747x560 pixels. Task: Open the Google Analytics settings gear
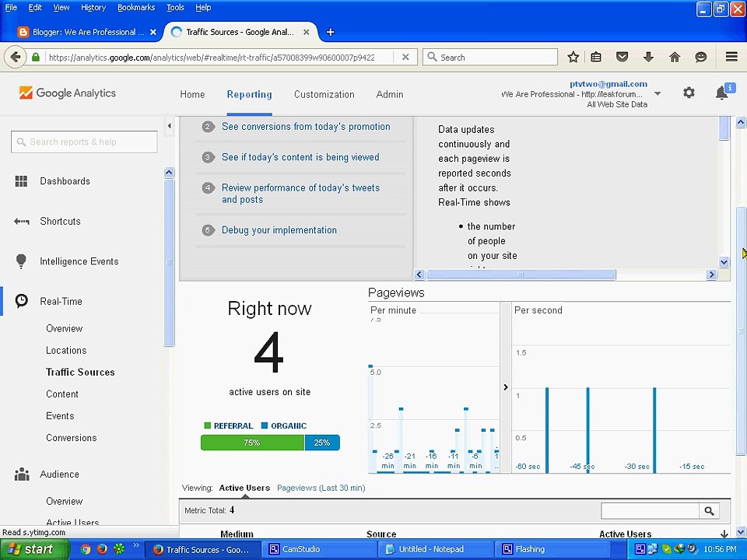pyautogui.click(x=689, y=93)
